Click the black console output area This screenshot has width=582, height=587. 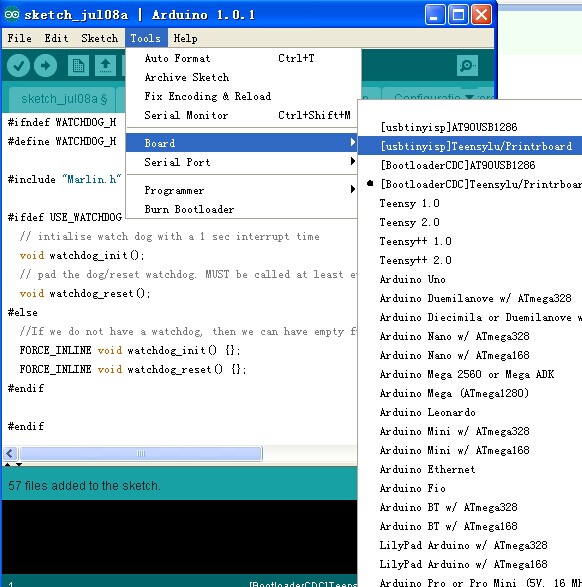tap(180, 536)
